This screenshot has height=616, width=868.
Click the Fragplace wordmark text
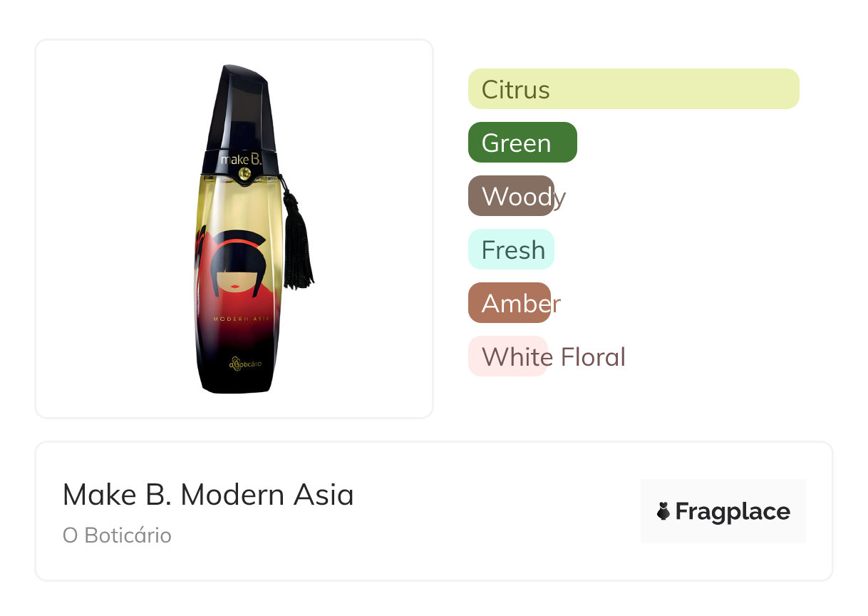click(733, 511)
